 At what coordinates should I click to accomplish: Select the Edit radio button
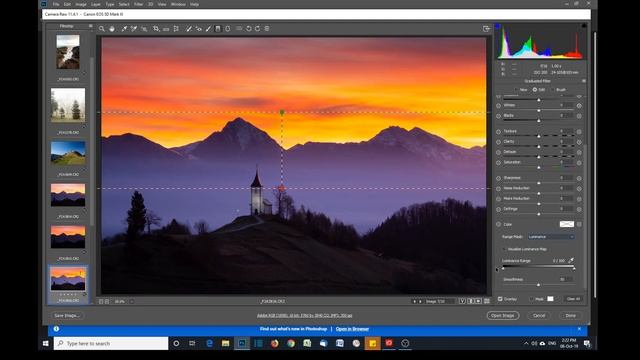coord(535,89)
